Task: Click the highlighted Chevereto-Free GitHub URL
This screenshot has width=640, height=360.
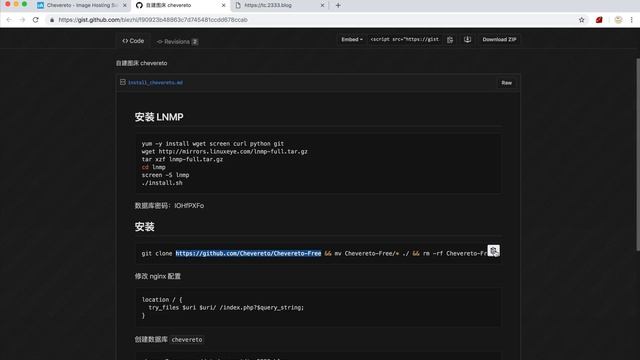Action: click(248, 253)
